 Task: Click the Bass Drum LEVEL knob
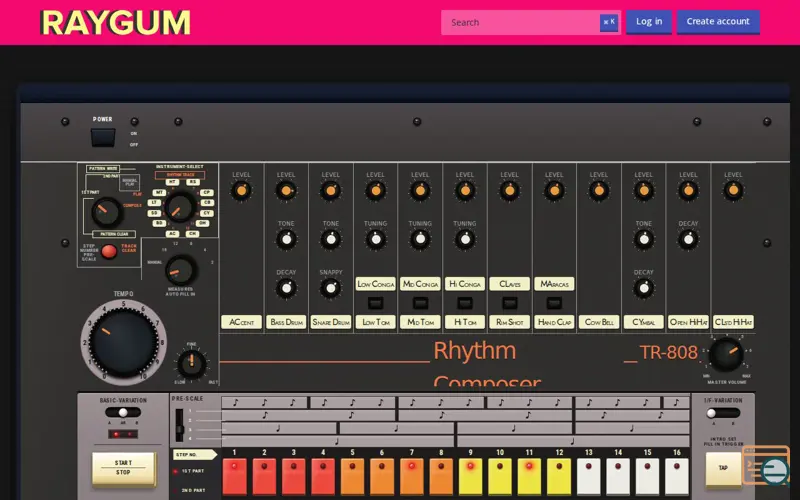coord(286,191)
